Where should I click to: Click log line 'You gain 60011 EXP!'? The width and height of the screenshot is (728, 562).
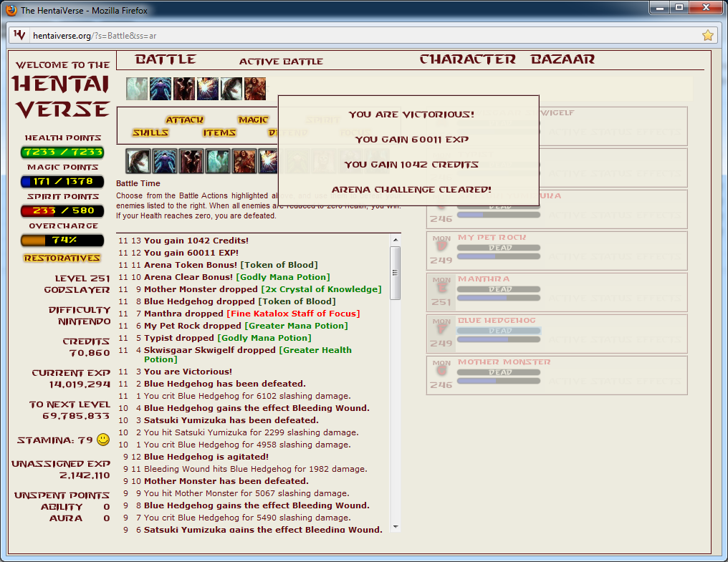pyautogui.click(x=191, y=253)
